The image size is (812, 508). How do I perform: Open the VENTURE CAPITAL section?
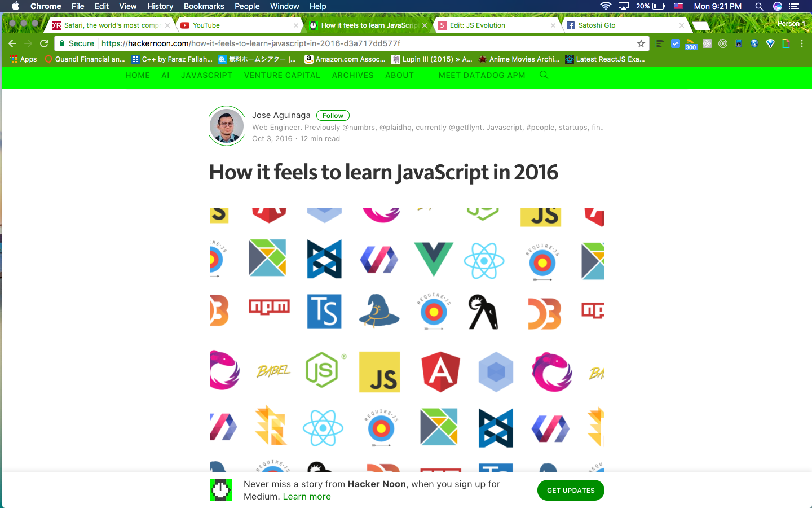282,75
